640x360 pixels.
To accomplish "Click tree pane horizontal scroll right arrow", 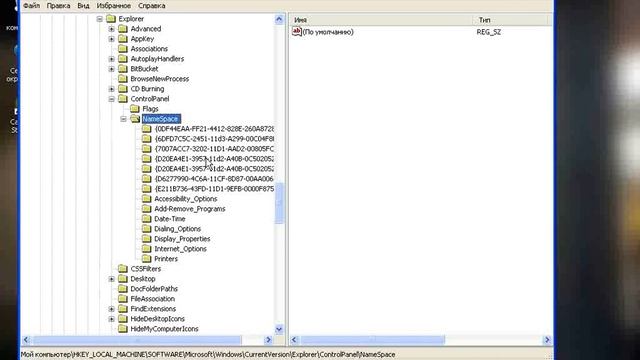I will point(268,340).
